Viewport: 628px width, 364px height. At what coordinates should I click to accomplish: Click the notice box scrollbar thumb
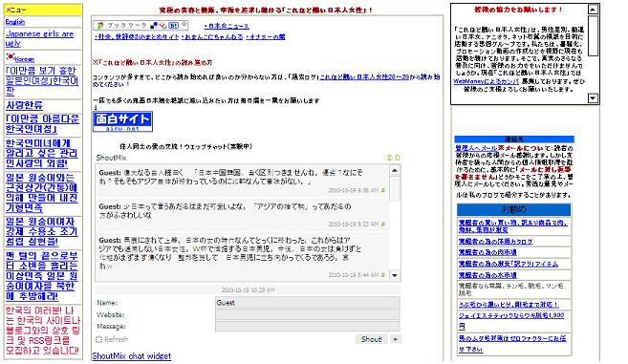pyautogui.click(x=593, y=36)
